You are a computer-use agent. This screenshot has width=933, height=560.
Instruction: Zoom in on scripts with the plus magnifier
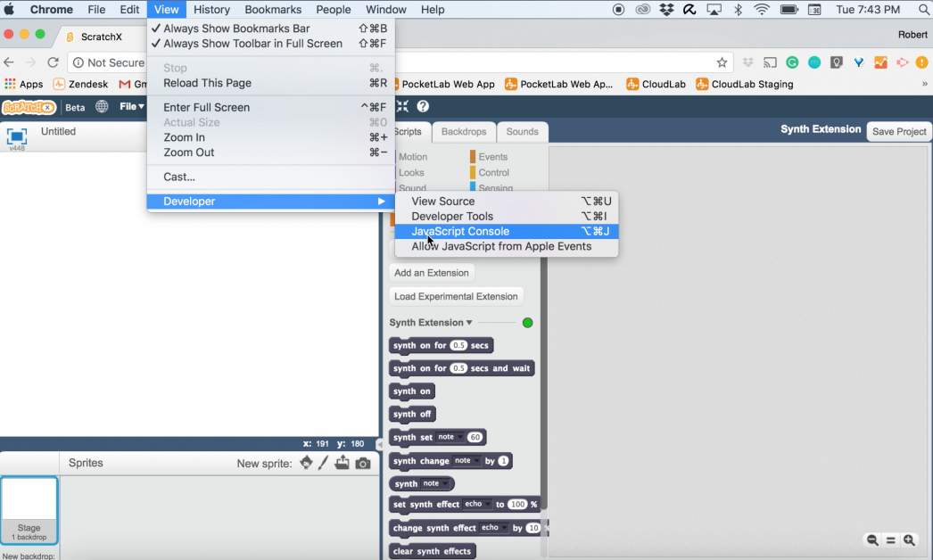(909, 539)
